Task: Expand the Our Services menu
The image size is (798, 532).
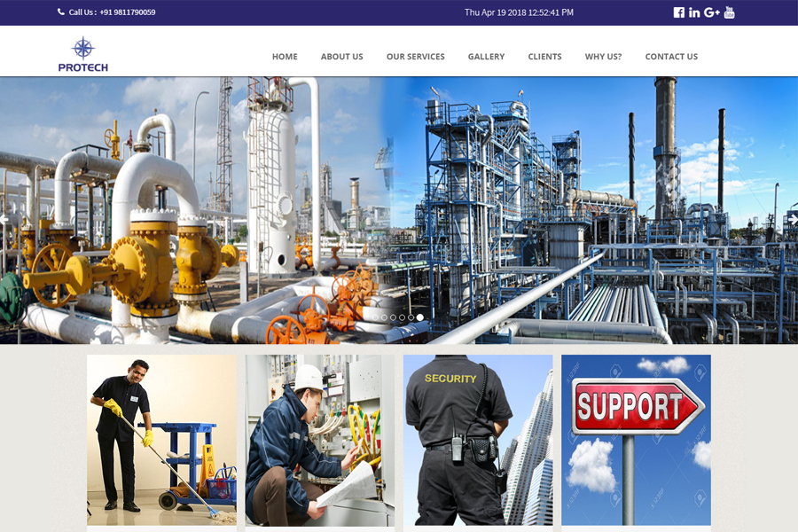Action: point(415,57)
